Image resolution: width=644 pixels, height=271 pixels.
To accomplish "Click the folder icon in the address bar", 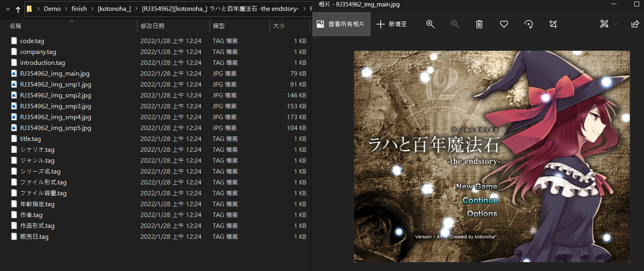I will (29, 8).
